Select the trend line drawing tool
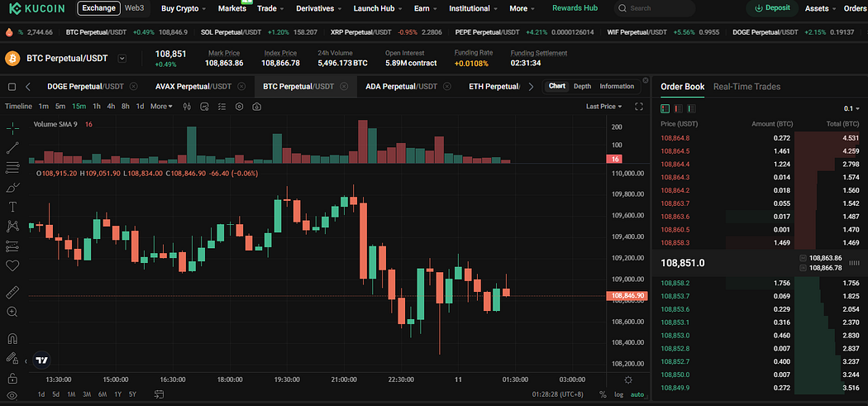Screen dimensions: 868x406 12,147
